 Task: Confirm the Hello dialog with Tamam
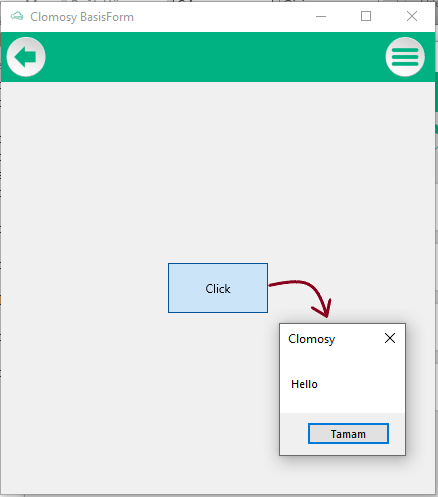348,434
